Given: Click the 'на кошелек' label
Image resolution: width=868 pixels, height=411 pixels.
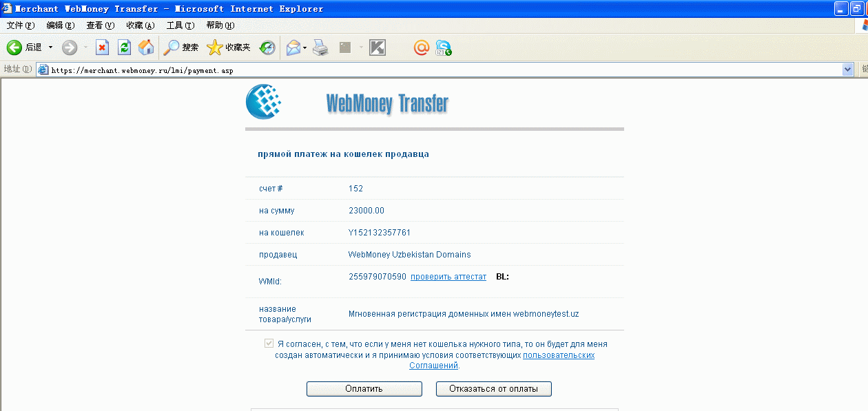Looking at the screenshot, I should tap(282, 233).
